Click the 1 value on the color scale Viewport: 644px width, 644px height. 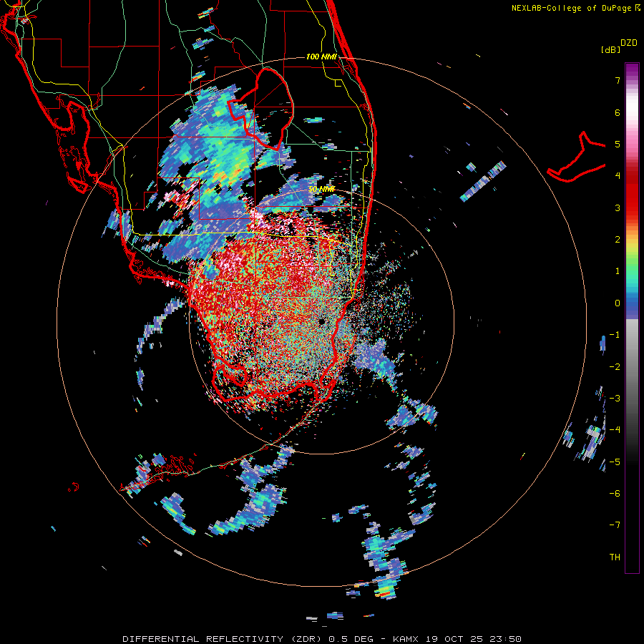tap(618, 271)
